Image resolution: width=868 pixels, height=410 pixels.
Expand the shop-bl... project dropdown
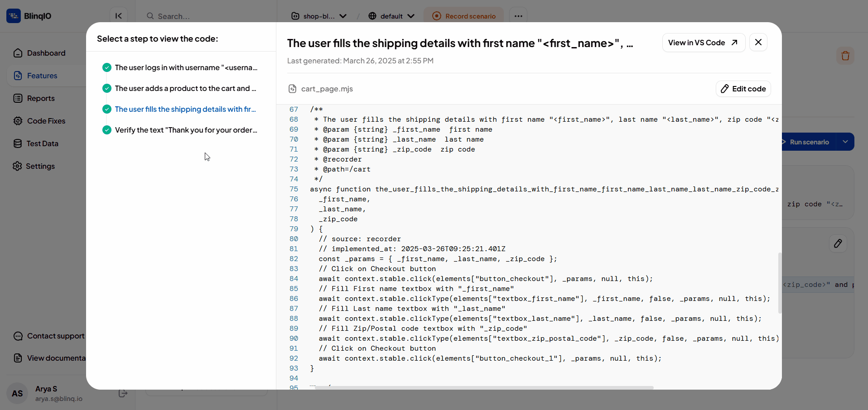point(318,16)
